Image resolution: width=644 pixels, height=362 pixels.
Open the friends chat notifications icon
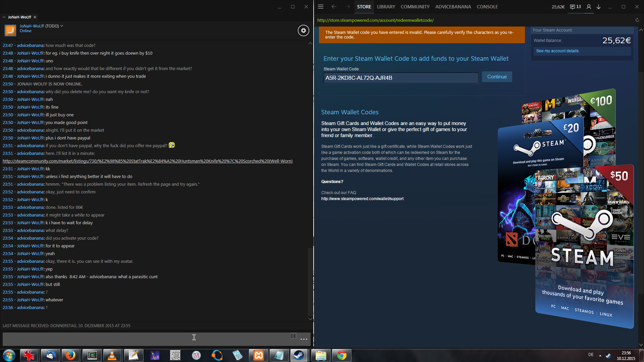click(575, 7)
